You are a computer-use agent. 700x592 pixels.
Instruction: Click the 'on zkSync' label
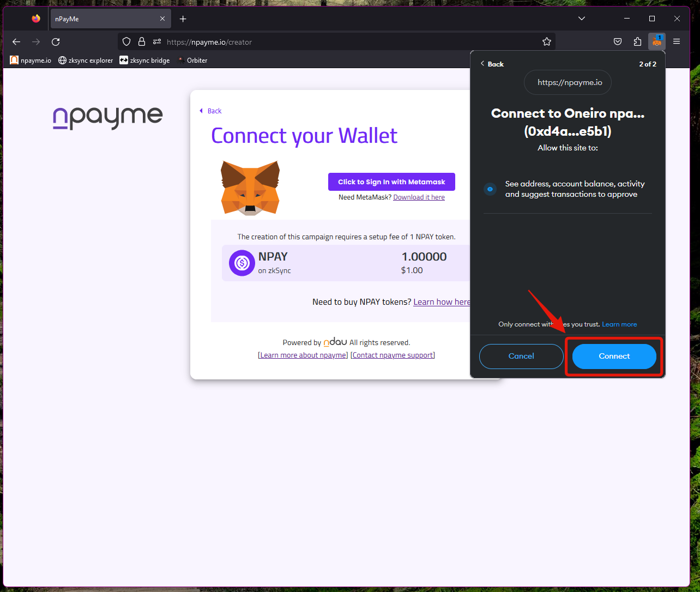pos(274,271)
